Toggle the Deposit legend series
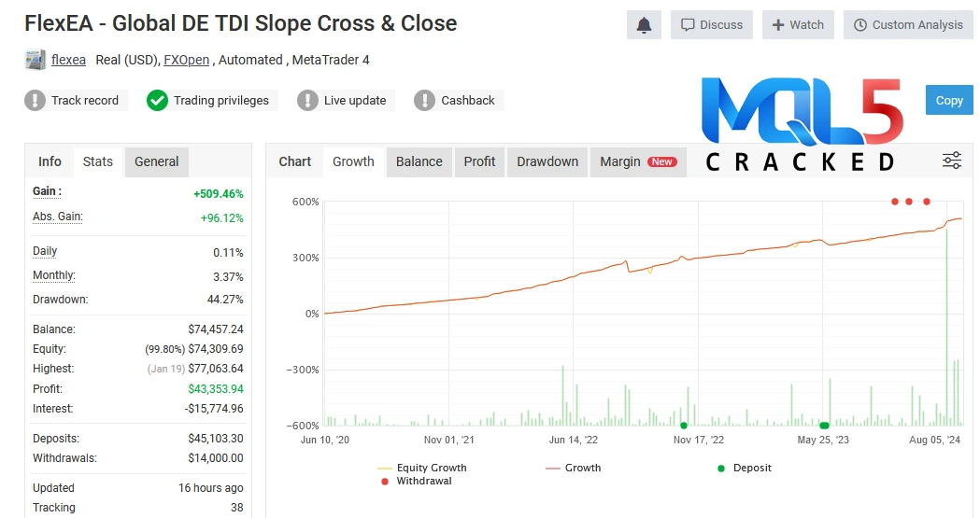Image resolution: width=980 pixels, height=518 pixels. (745, 468)
